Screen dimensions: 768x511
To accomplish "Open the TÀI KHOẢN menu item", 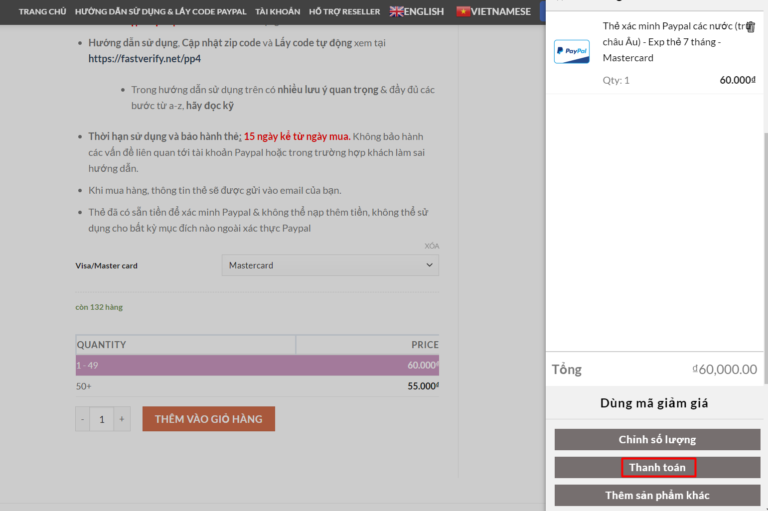I will (x=277, y=11).
